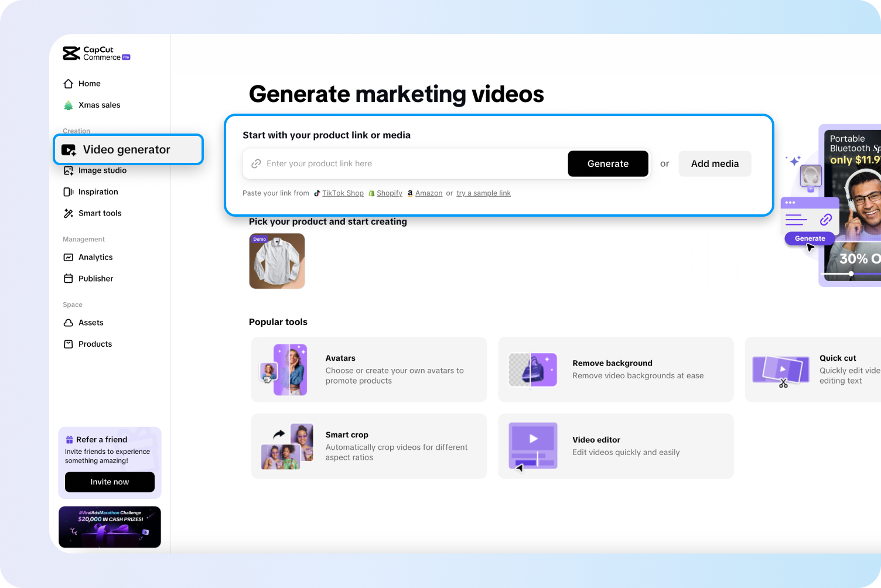Launch the Video editor tool
This screenshot has width=881, height=588.
tap(615, 446)
